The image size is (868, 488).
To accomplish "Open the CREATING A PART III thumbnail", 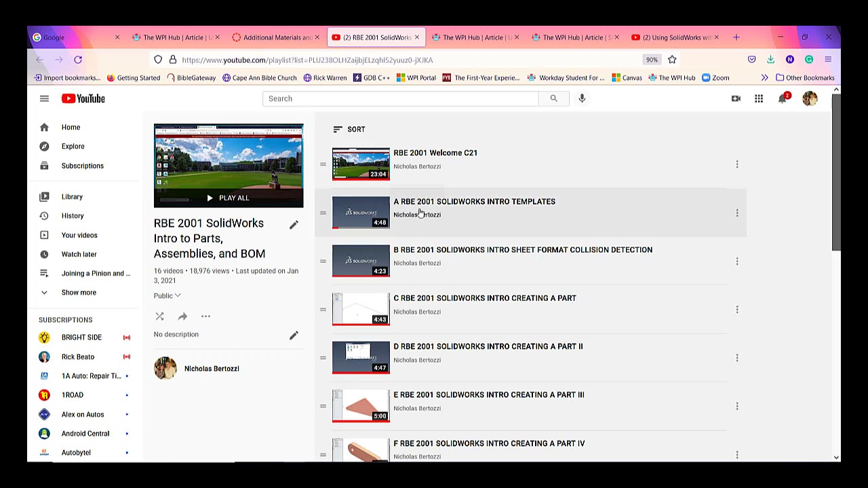I will tap(361, 406).
